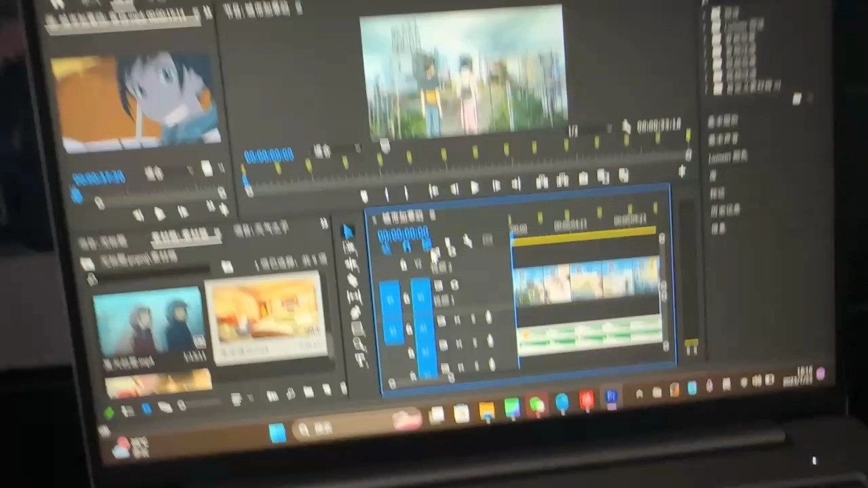Image resolution: width=868 pixels, height=488 pixels.
Task: Play the sequence in Program Monitor
Action: click(x=475, y=188)
